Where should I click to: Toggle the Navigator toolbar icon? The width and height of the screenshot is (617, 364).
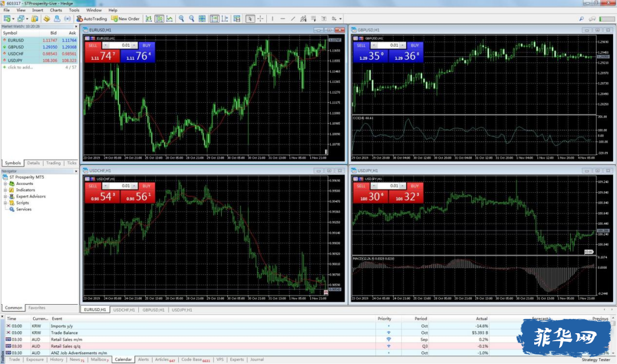click(58, 18)
